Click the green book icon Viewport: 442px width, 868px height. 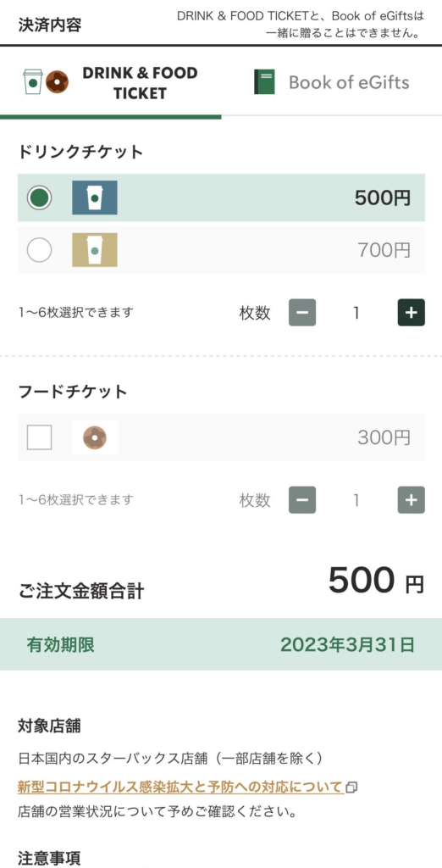264,82
